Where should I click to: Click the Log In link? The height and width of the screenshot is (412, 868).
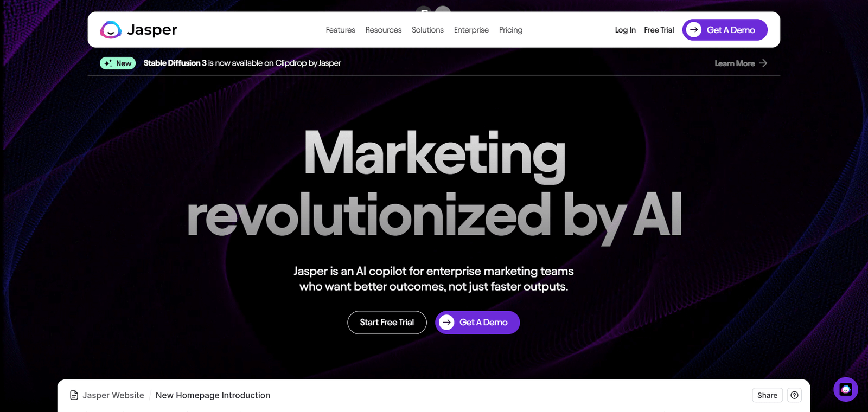click(625, 30)
